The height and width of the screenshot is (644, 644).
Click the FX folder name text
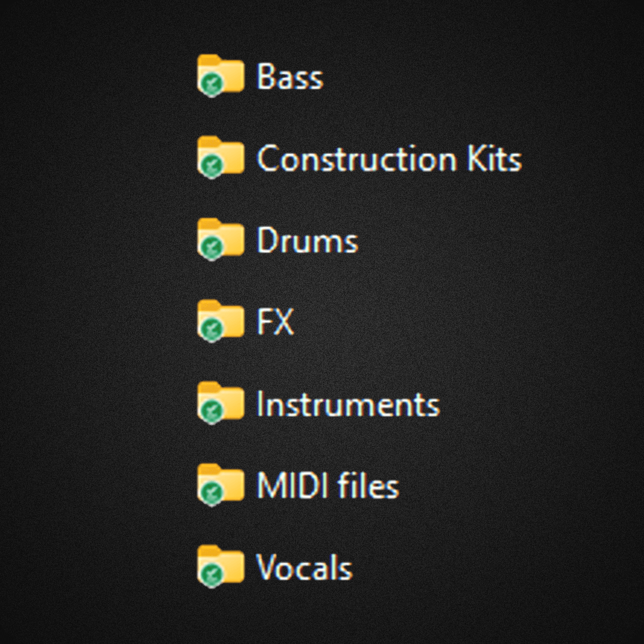tap(275, 321)
